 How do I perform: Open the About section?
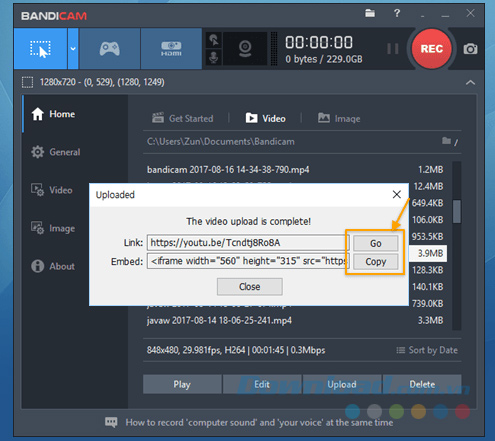pos(53,266)
